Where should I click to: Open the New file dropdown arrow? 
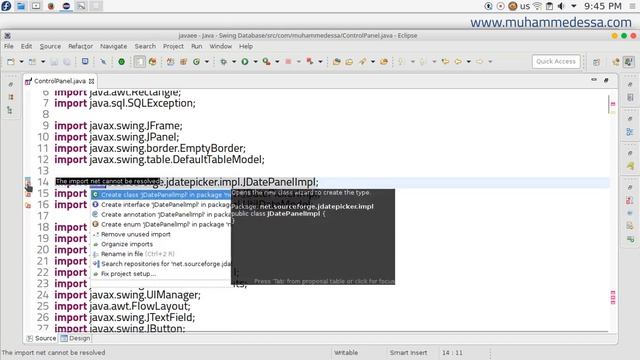click(21, 62)
